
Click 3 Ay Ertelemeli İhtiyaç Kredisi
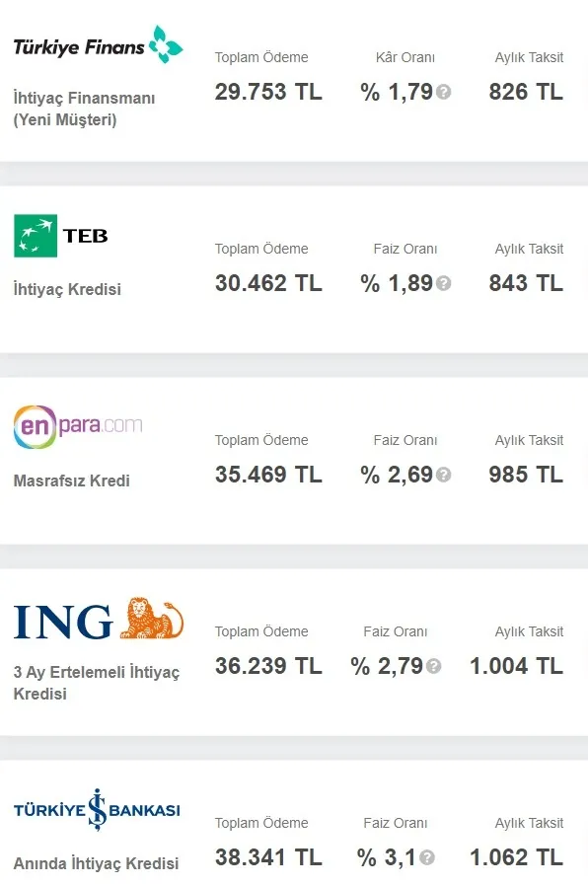click(x=95, y=681)
